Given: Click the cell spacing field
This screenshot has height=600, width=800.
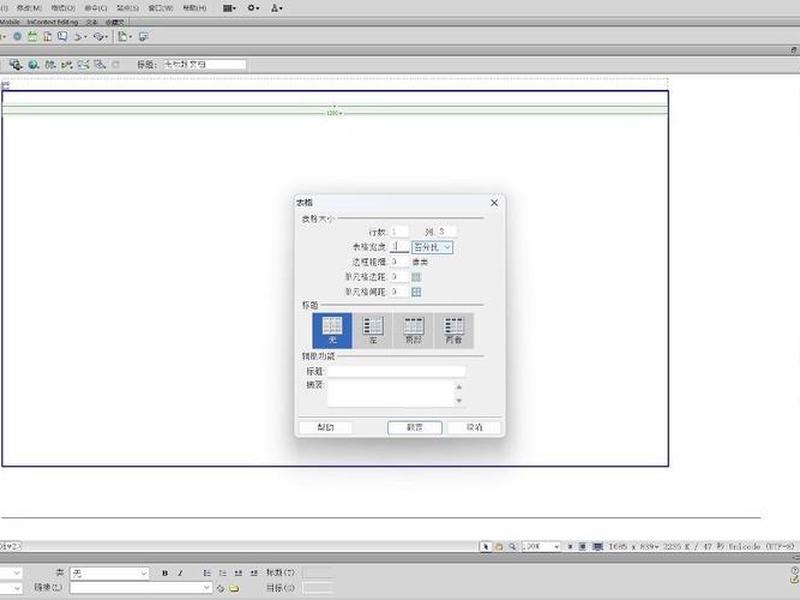Looking at the screenshot, I should (x=399, y=292).
